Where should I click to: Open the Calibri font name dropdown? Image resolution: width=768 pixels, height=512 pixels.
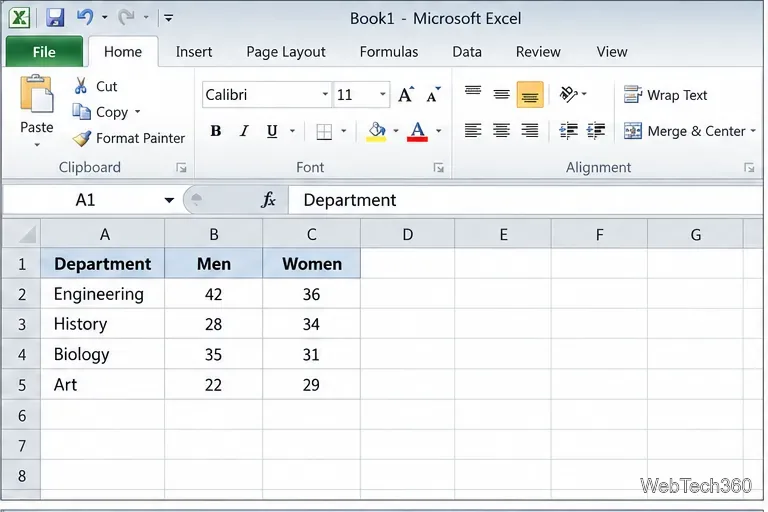325,94
